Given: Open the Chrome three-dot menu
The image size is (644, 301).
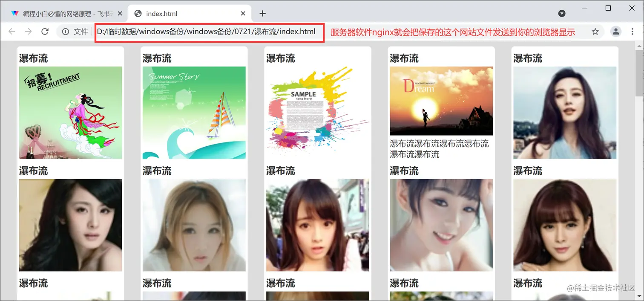Looking at the screenshot, I should pyautogui.click(x=632, y=32).
